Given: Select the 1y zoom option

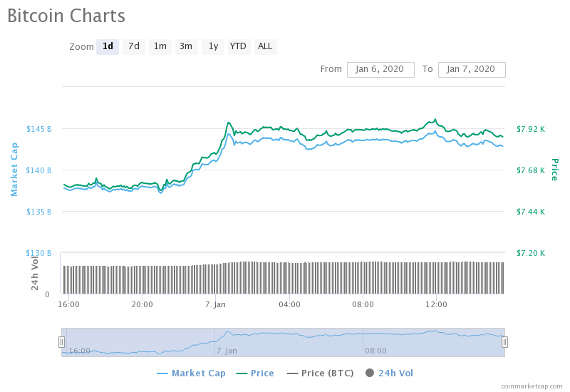Looking at the screenshot, I should [213, 46].
